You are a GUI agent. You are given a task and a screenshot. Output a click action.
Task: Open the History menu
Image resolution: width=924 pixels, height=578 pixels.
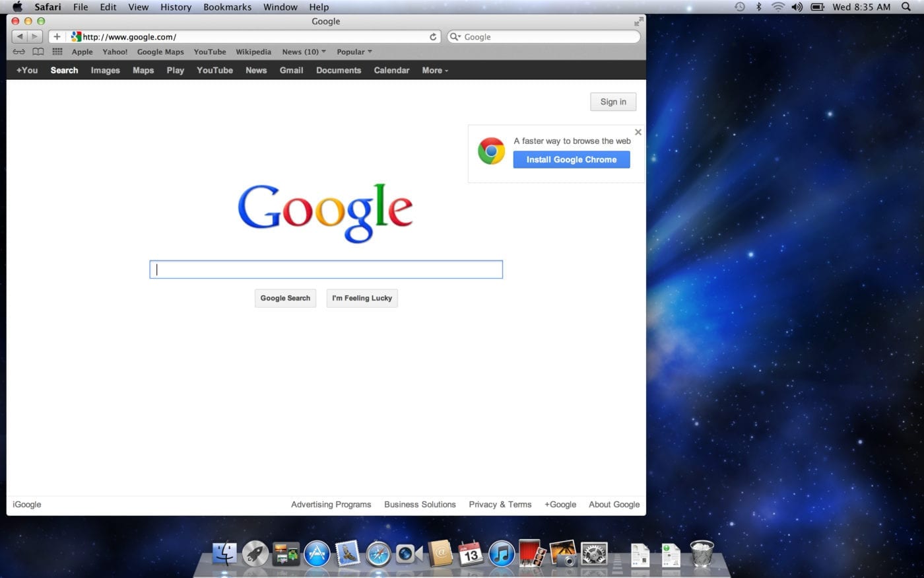point(176,7)
